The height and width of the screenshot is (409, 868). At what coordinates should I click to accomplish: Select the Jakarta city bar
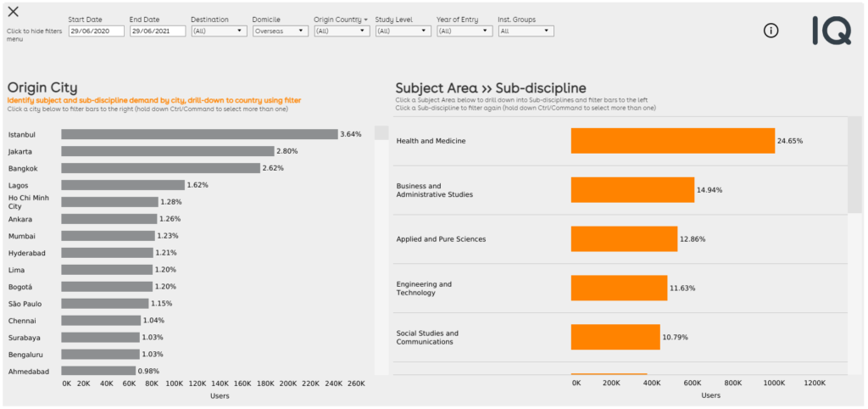pyautogui.click(x=168, y=151)
